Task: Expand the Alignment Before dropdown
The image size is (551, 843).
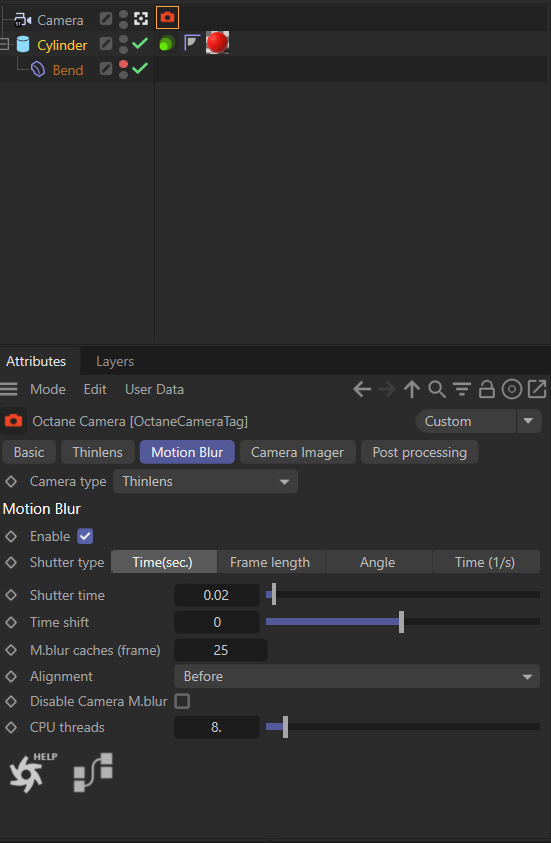Action: point(357,676)
